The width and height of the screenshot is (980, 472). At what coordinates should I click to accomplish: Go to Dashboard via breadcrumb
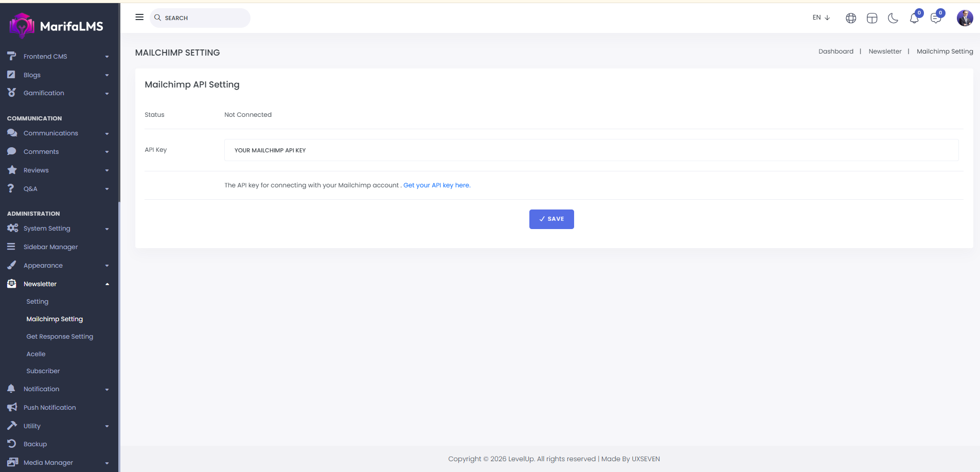tap(835, 51)
